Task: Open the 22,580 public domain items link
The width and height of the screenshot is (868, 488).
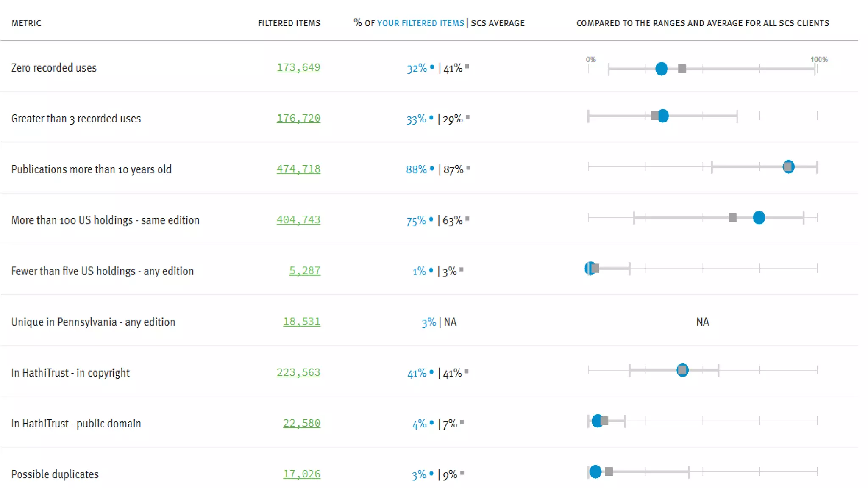Action: coord(302,423)
